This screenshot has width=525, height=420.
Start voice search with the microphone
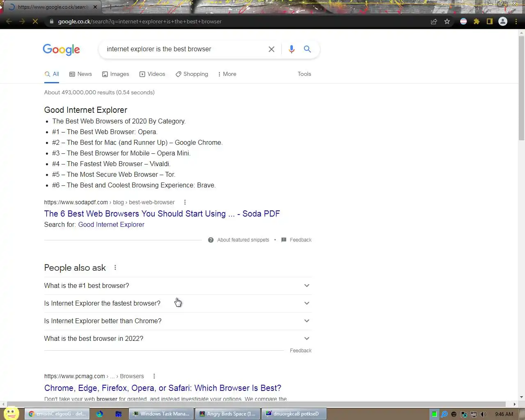click(292, 49)
